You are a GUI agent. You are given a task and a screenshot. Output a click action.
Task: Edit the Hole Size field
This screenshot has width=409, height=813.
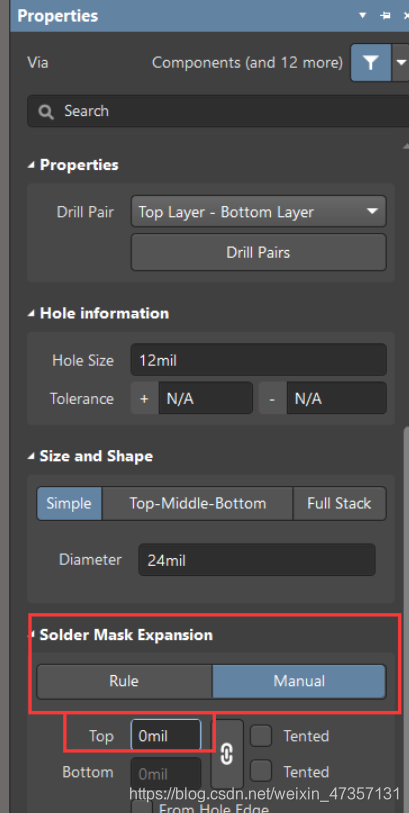(259, 360)
